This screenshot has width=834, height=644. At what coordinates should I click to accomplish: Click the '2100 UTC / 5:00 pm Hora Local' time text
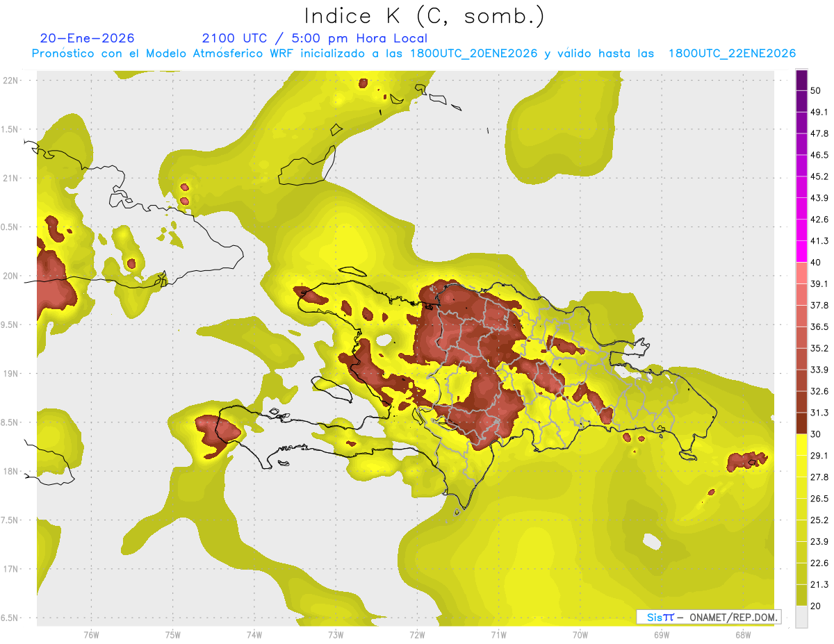pos(315,38)
